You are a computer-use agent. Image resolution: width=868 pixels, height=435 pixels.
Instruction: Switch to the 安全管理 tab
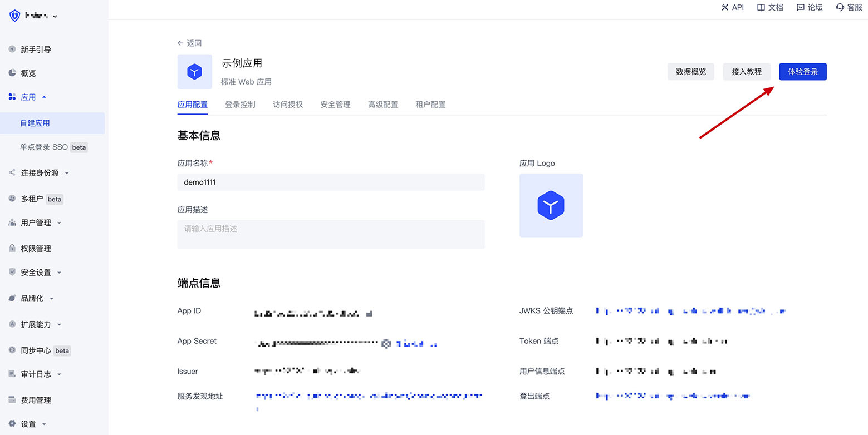point(335,105)
